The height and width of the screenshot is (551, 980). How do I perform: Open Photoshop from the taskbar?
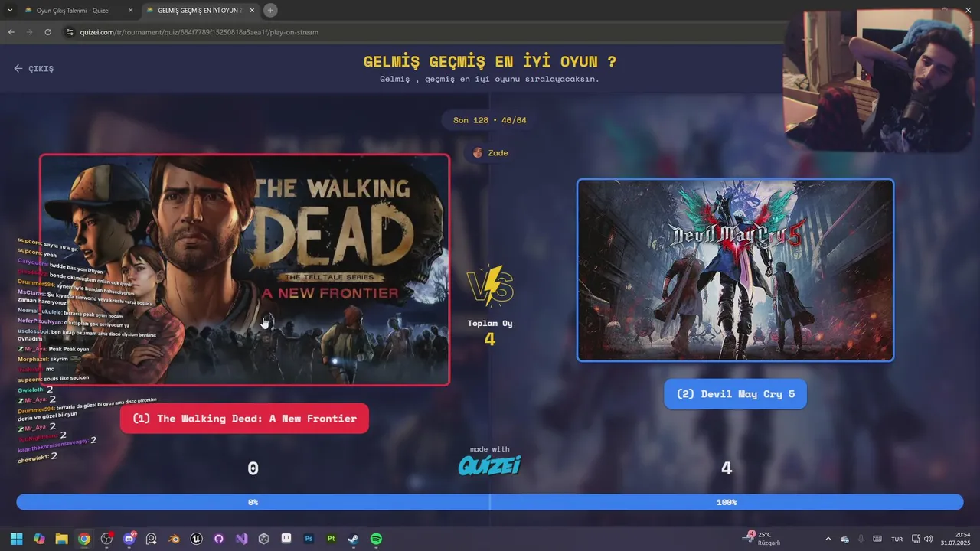click(x=309, y=539)
